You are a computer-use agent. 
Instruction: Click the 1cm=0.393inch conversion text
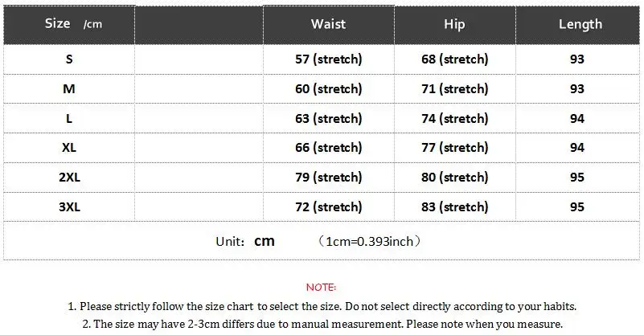(x=369, y=241)
